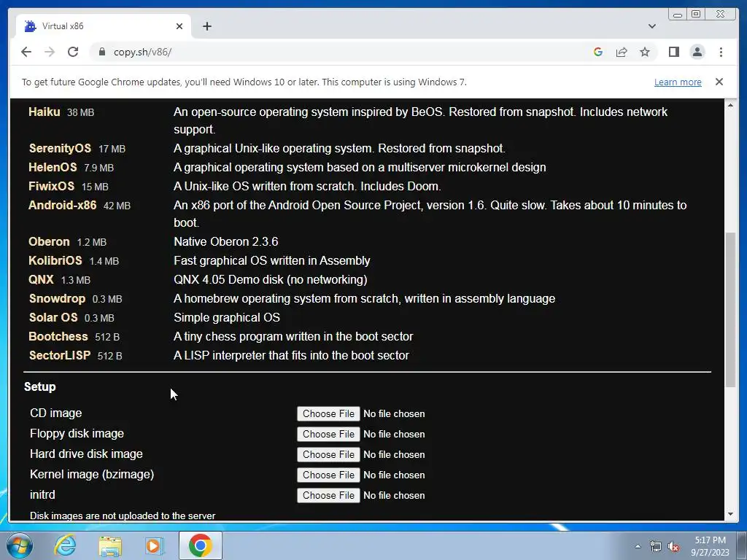Screen dimensions: 747x560
Task: Choose a file for Hard drive disk image
Action: point(328,455)
